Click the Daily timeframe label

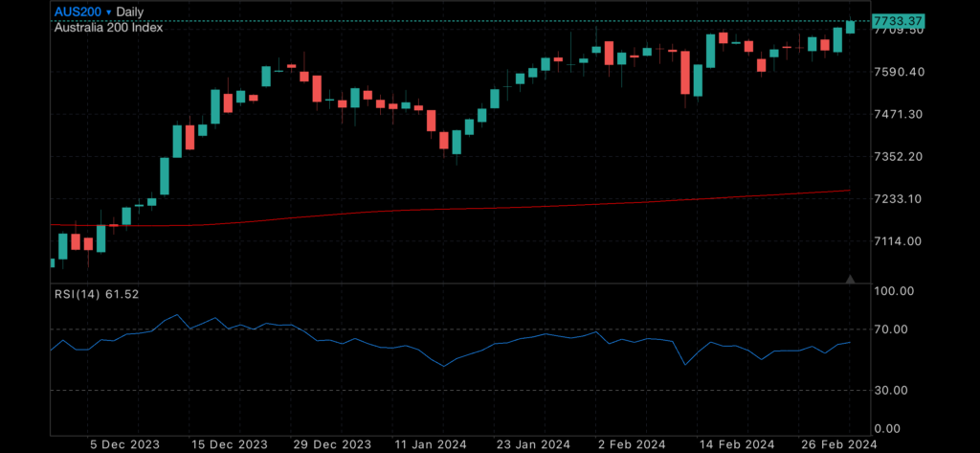[x=130, y=11]
